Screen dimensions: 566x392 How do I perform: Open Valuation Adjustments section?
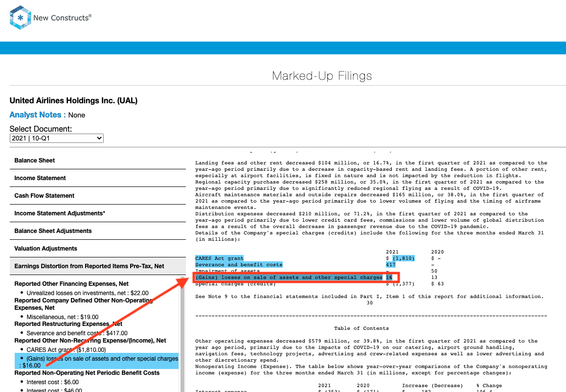pyautogui.click(x=98, y=249)
